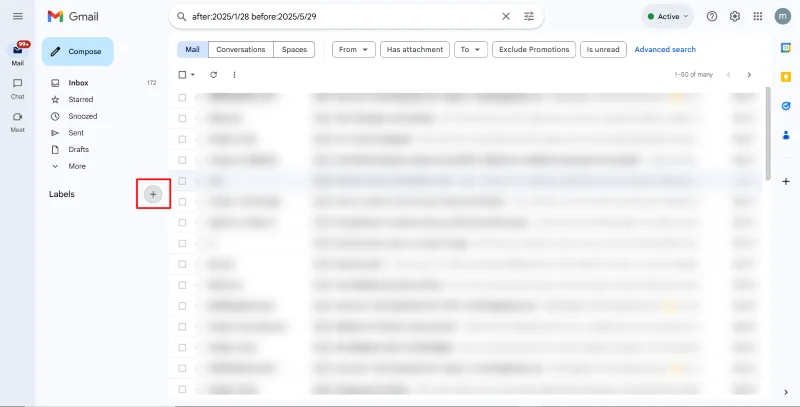Open the Google apps grid
The width and height of the screenshot is (800, 407).
(x=758, y=16)
